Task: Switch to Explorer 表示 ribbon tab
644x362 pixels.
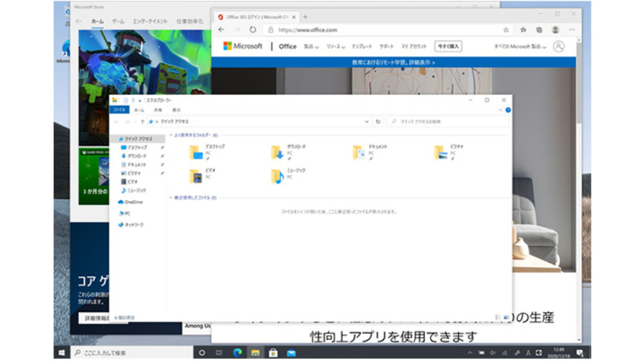Action: coord(177,110)
